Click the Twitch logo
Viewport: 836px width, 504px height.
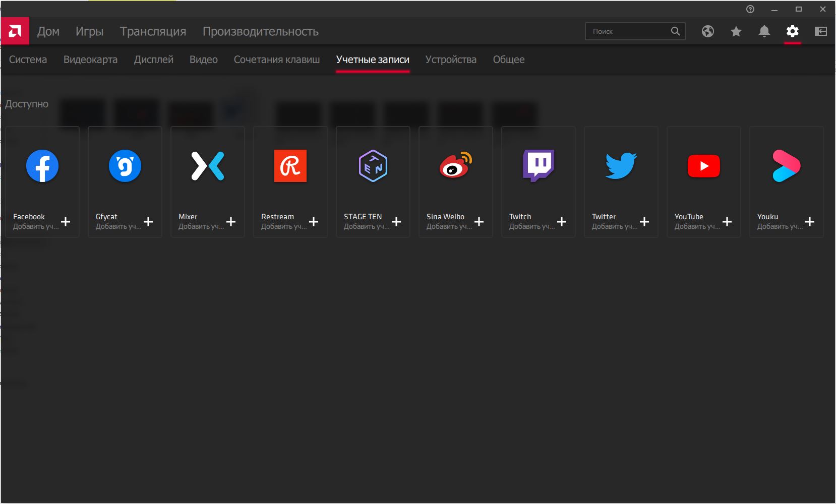pos(539,166)
